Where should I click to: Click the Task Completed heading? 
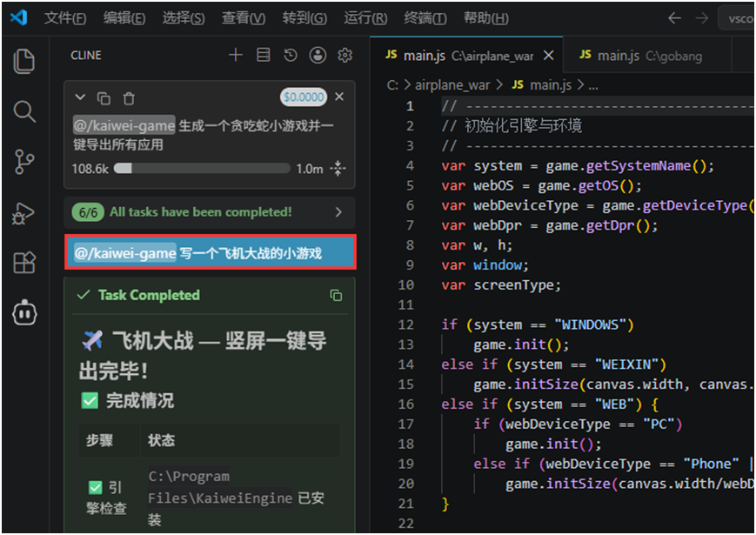point(149,295)
